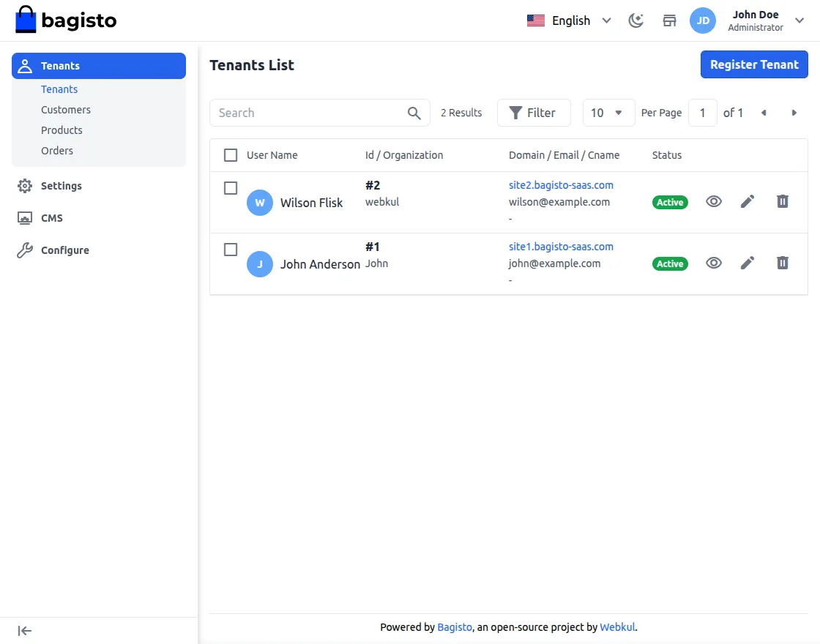
Task: Open the 10 per page dropdown
Action: (608, 113)
